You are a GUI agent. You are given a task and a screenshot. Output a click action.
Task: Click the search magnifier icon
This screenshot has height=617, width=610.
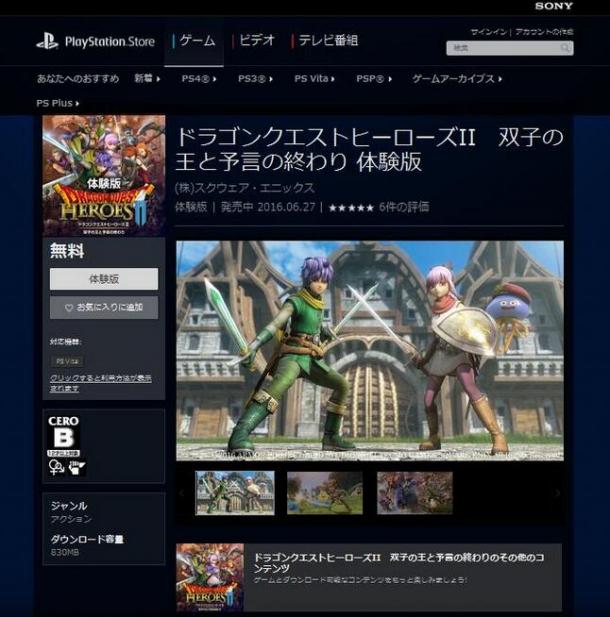coord(565,48)
